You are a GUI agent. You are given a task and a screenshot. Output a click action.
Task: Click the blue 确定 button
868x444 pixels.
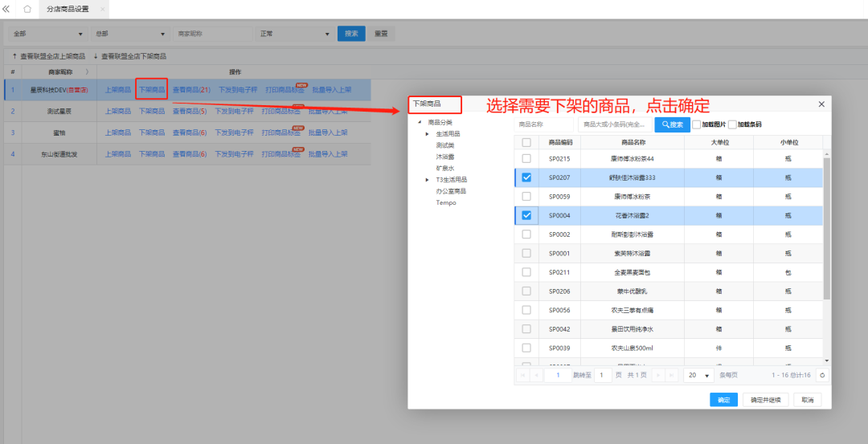click(723, 400)
